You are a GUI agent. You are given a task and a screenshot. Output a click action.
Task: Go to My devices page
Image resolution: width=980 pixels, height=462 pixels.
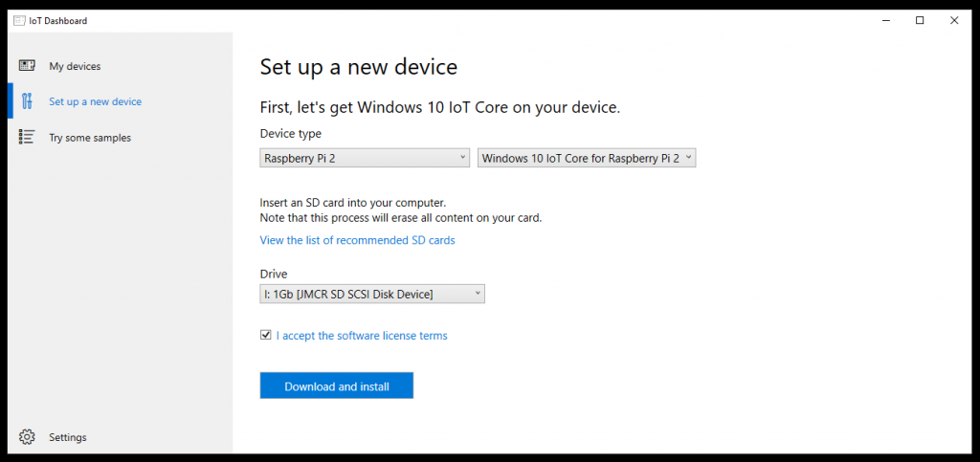coord(75,66)
